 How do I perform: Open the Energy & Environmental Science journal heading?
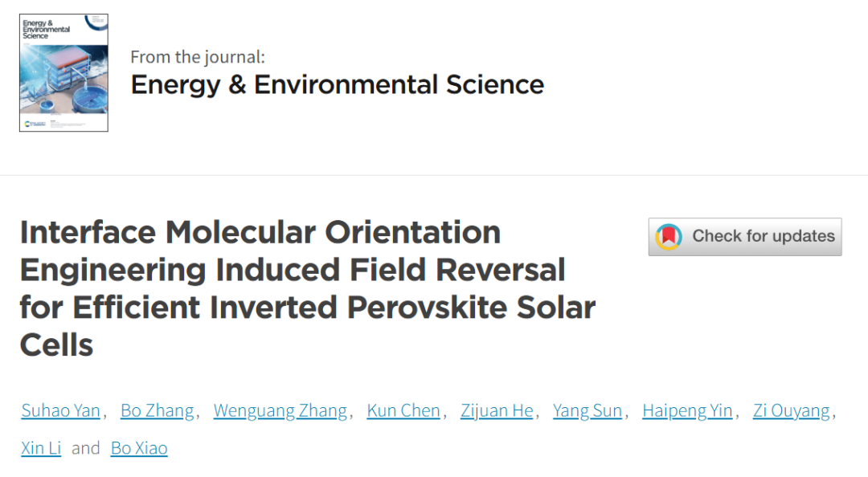coord(337,84)
